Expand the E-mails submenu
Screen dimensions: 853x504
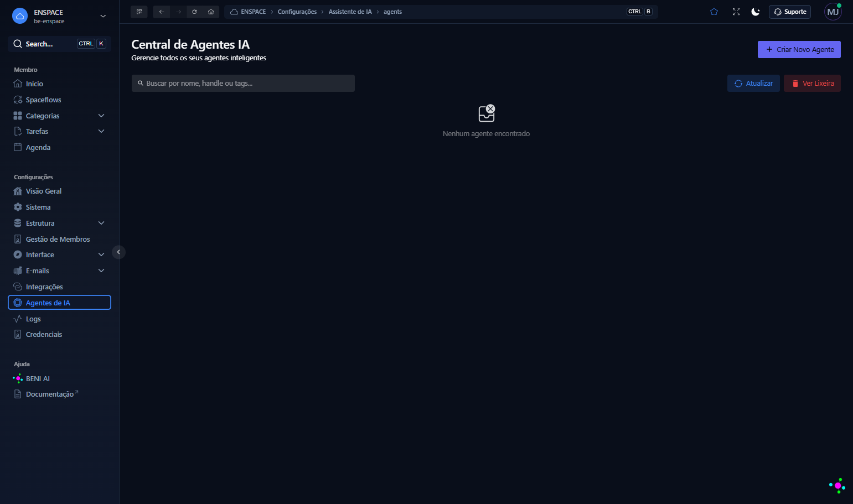[x=101, y=271]
